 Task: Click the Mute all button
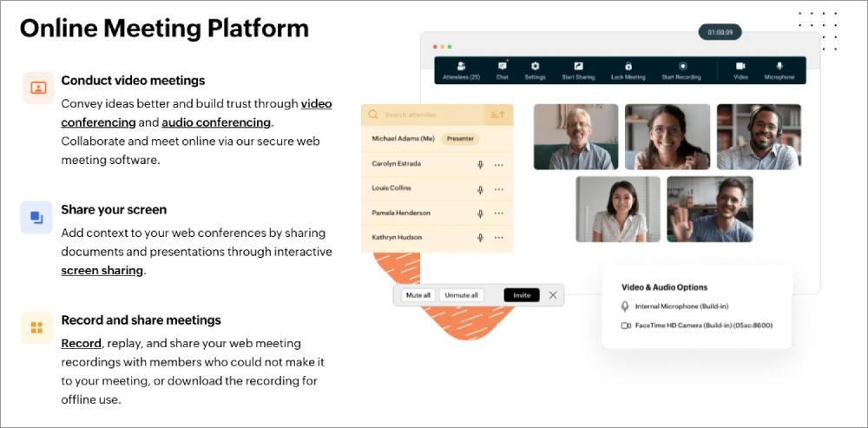pyautogui.click(x=418, y=295)
